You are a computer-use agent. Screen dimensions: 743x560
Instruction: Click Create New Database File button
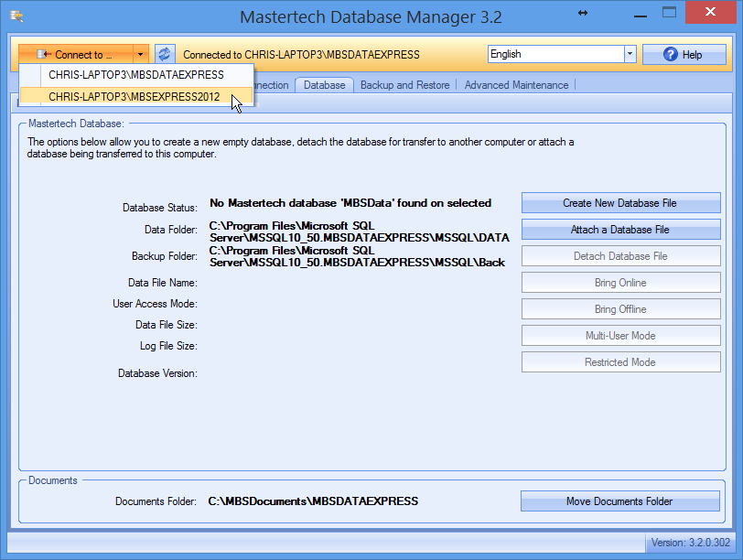point(620,203)
